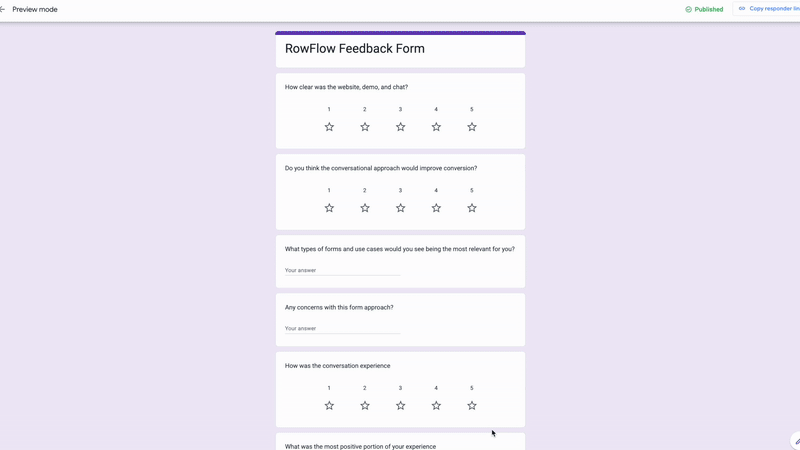Image resolution: width=800 pixels, height=450 pixels.
Task: Click the Copy responder link button
Action: click(768, 9)
